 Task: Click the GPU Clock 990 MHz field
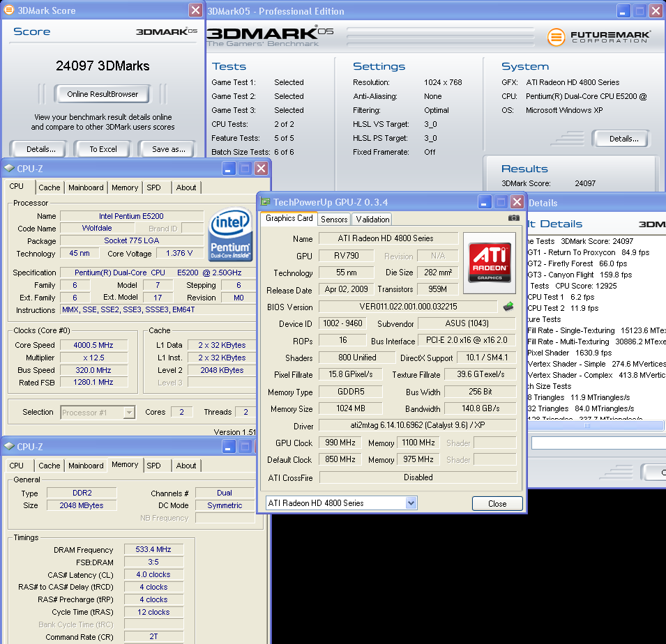tap(340, 443)
